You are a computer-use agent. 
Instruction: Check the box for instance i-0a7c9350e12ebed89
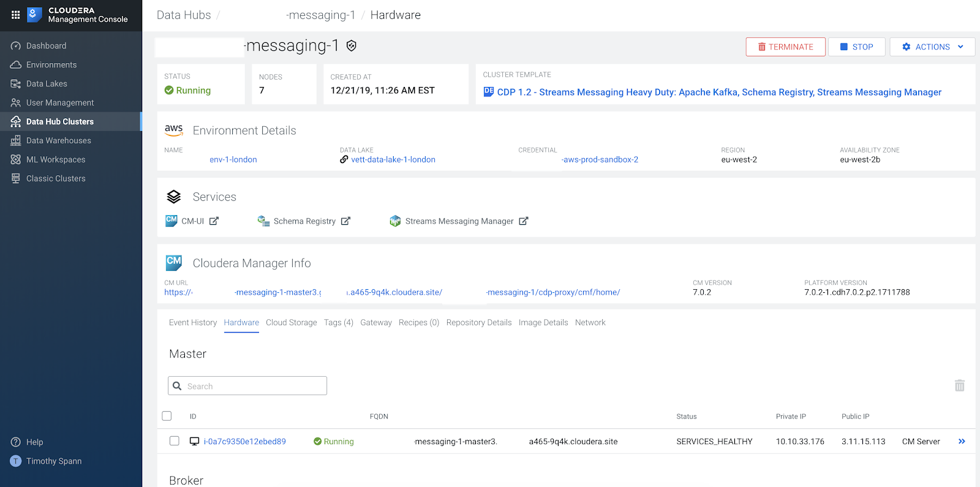[x=175, y=441]
